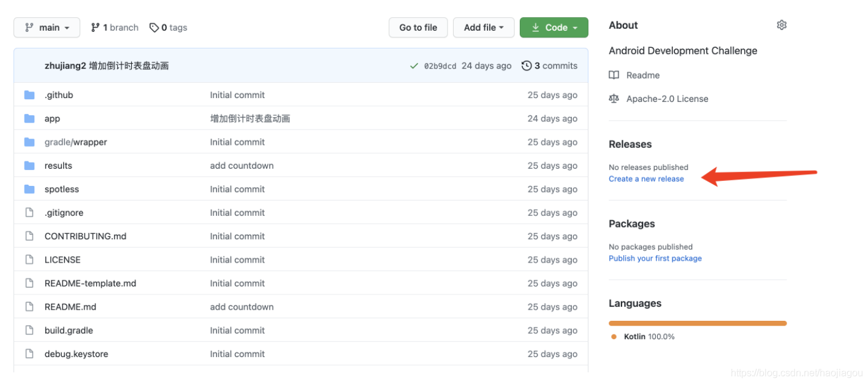This screenshot has width=868, height=384.
Task: Click the Languages heading
Action: [635, 304]
